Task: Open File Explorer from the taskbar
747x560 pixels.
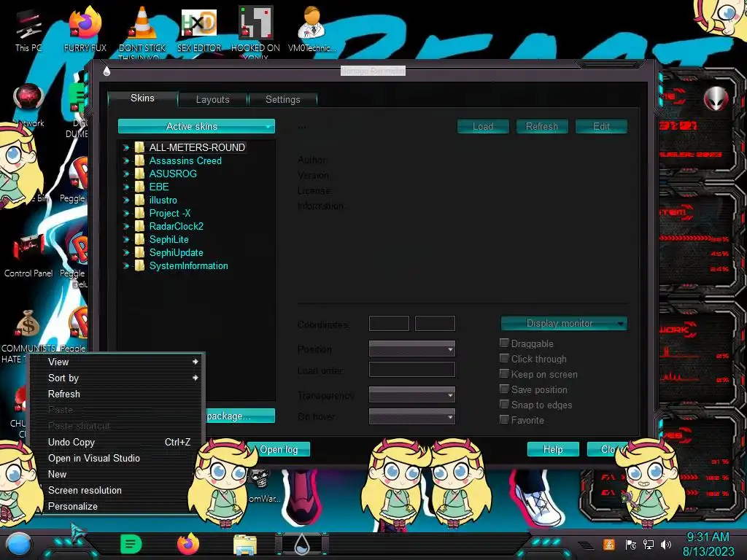Action: coord(245,545)
